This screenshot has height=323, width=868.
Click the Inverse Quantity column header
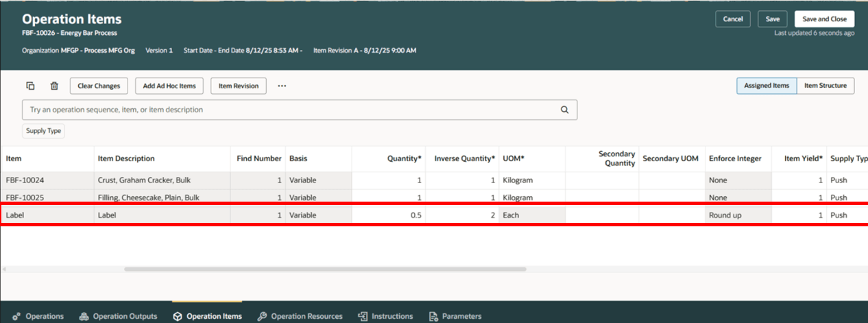pyautogui.click(x=462, y=158)
